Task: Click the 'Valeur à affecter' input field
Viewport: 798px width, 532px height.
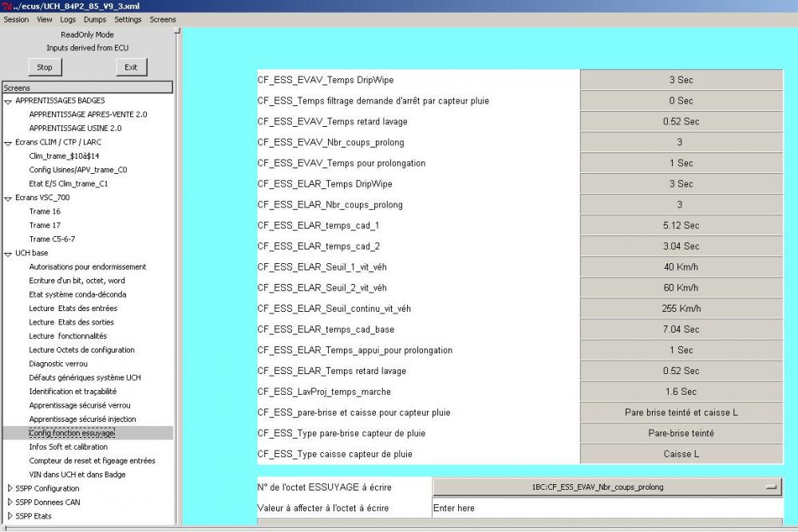Action: point(607,507)
